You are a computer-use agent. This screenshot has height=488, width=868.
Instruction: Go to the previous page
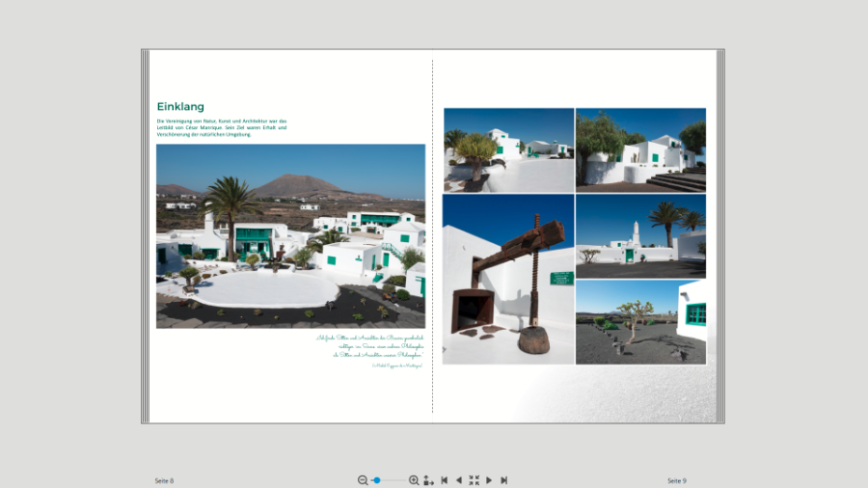(459, 480)
